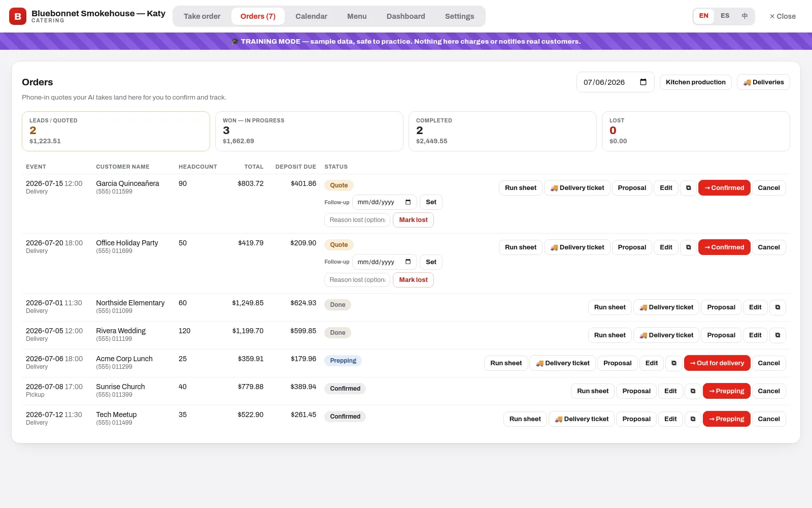Open the Menu tab

[x=357, y=16]
